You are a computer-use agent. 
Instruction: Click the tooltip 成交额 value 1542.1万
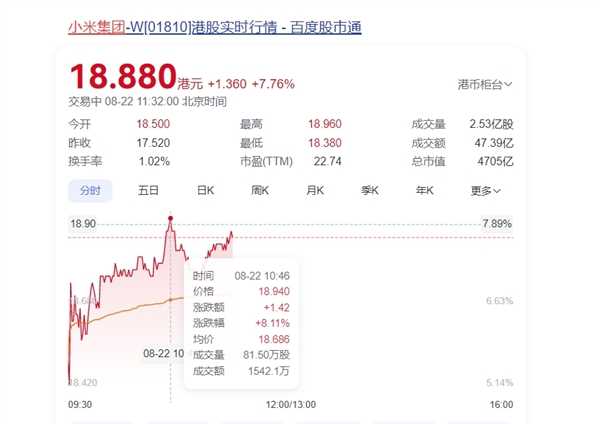[x=269, y=371]
